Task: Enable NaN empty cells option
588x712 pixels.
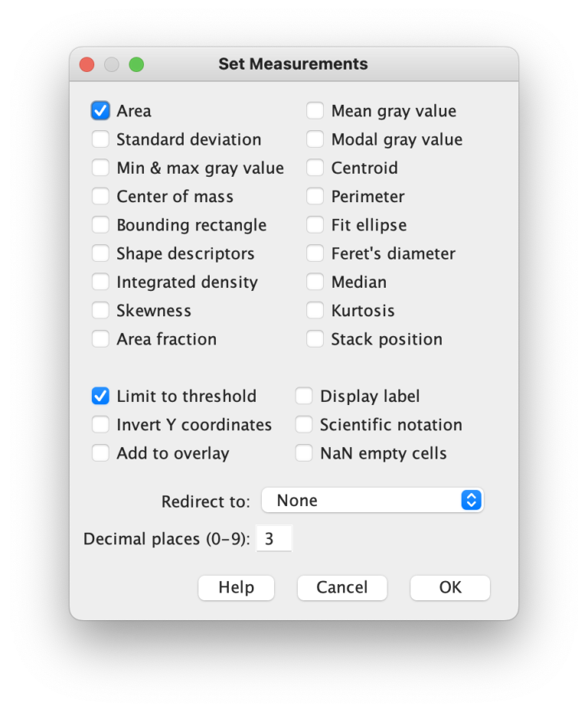Action: 304,453
